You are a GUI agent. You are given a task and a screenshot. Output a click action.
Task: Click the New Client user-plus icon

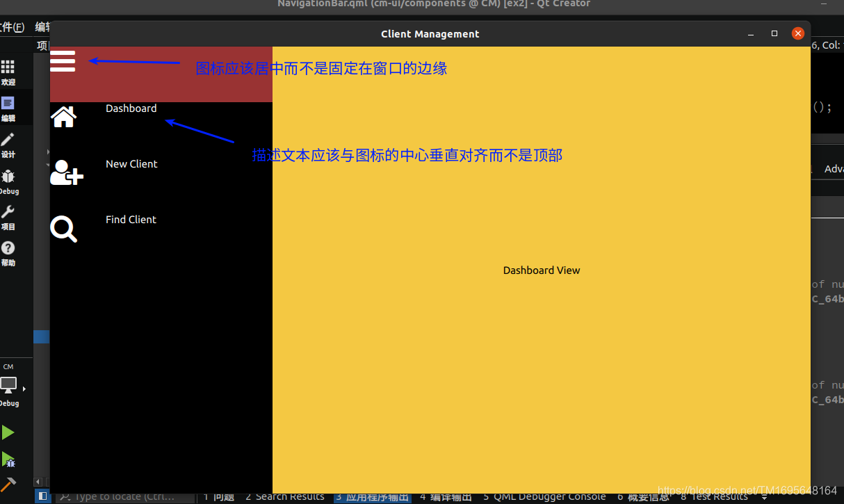coord(67,172)
